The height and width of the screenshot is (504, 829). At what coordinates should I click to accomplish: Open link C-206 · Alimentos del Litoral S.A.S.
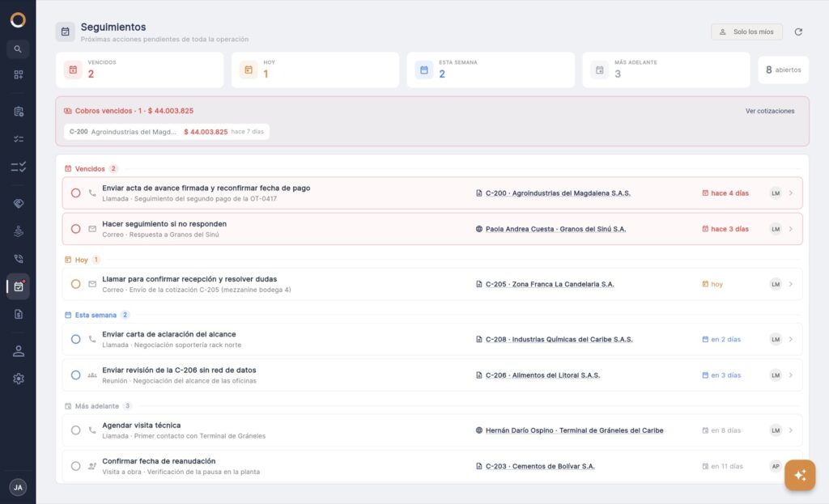(x=542, y=375)
